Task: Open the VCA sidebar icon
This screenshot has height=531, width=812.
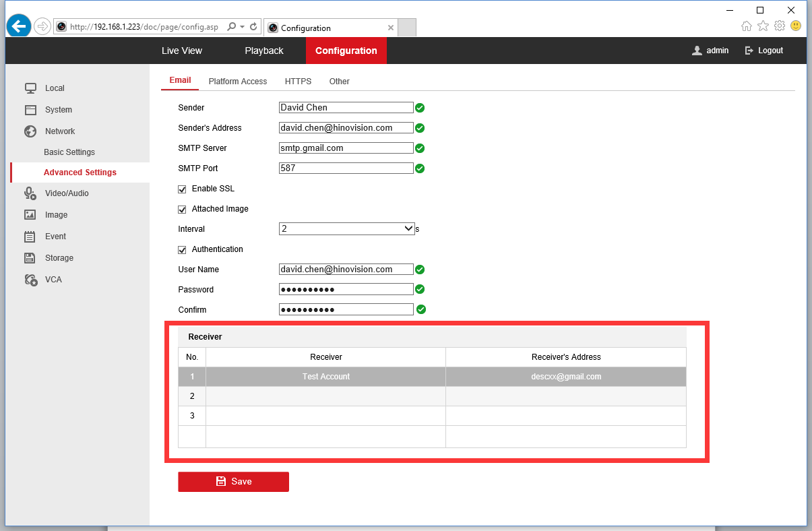Action: click(30, 280)
